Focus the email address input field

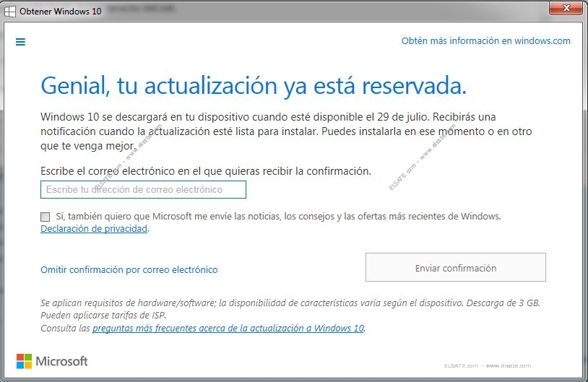tap(143, 189)
